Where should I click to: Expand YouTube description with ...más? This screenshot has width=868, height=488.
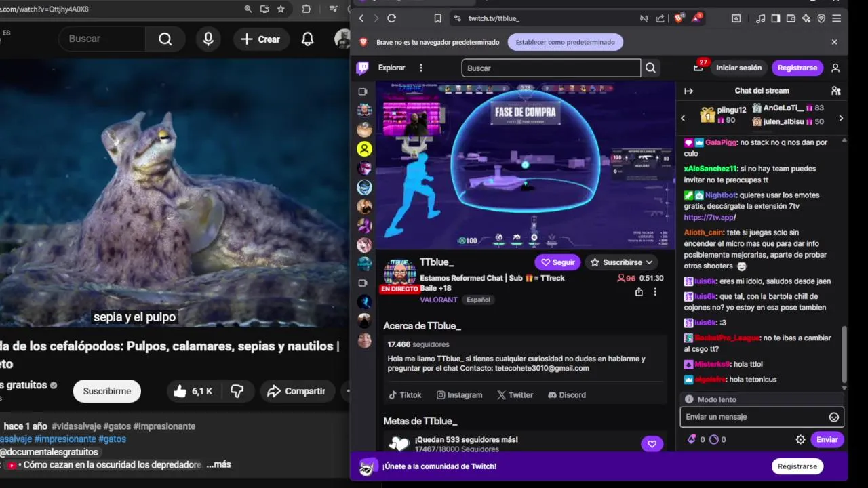point(218,464)
